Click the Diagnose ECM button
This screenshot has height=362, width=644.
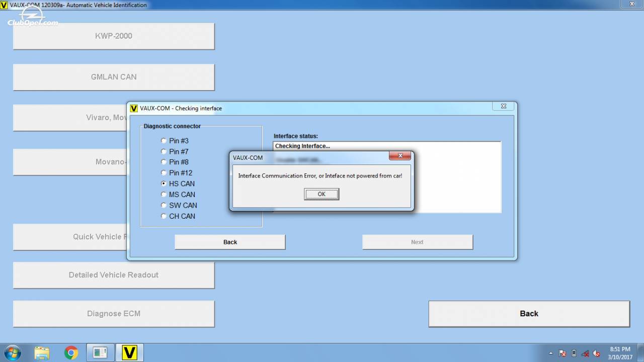click(114, 314)
